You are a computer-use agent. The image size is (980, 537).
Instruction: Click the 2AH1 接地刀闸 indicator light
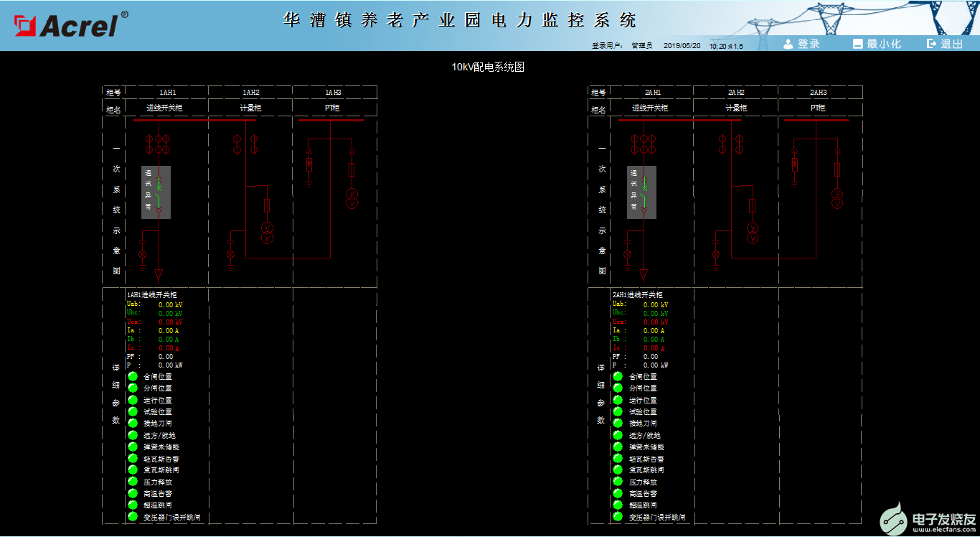pos(618,423)
